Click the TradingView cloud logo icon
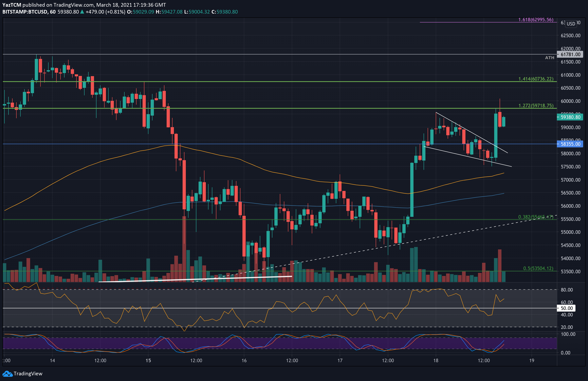Image resolution: width=588 pixels, height=381 pixels. point(7,374)
